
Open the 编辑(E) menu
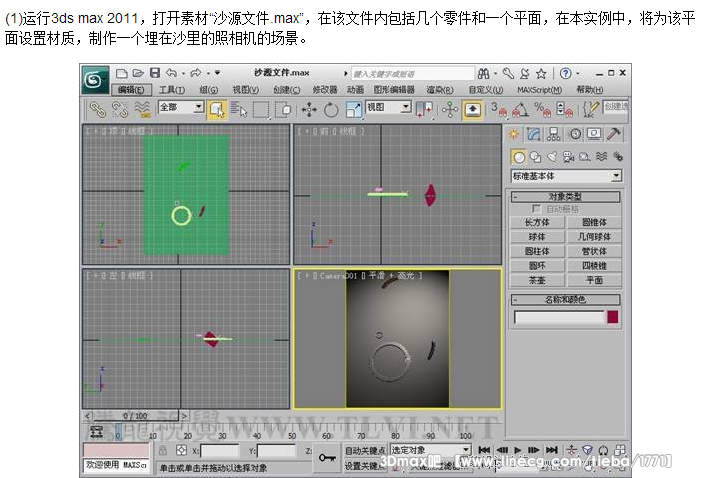coord(131,90)
